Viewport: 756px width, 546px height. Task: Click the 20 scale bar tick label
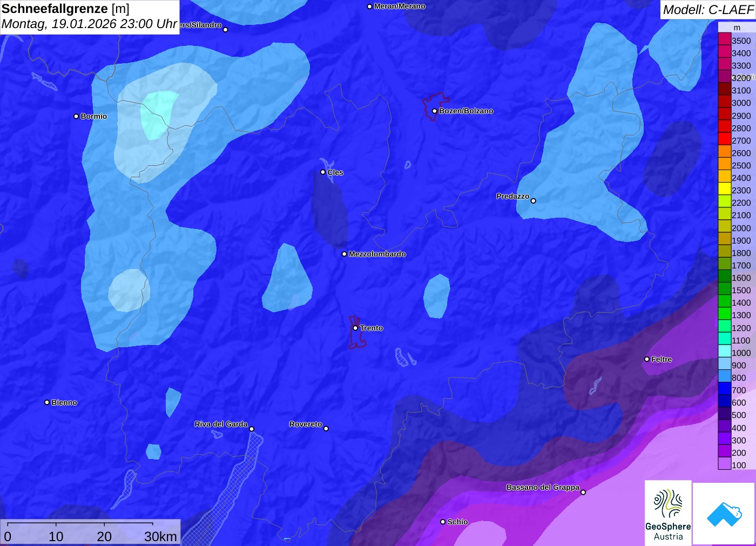click(x=104, y=536)
